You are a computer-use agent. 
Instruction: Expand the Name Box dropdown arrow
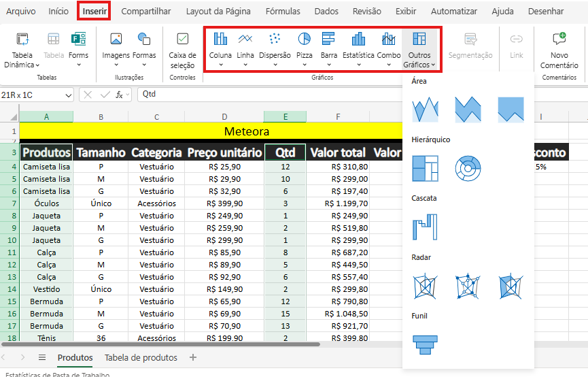pos(68,95)
